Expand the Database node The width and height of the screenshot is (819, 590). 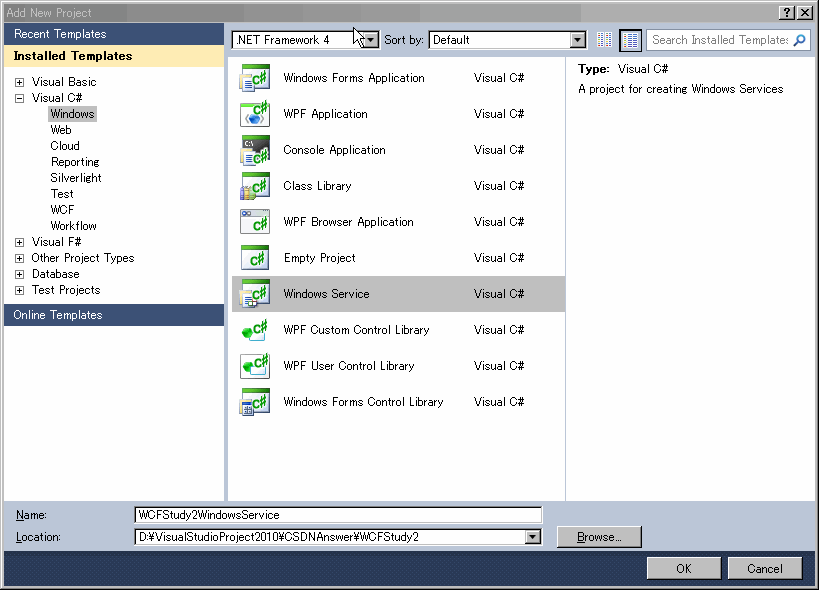(x=19, y=274)
